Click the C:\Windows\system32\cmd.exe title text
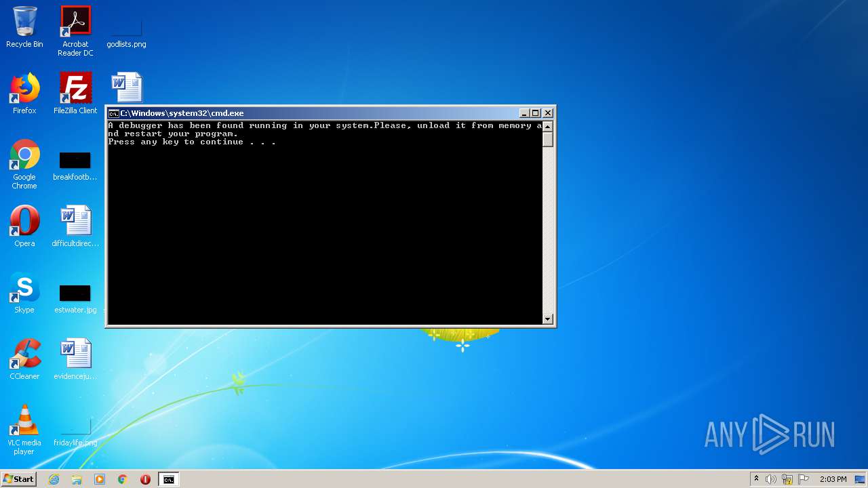 point(182,113)
